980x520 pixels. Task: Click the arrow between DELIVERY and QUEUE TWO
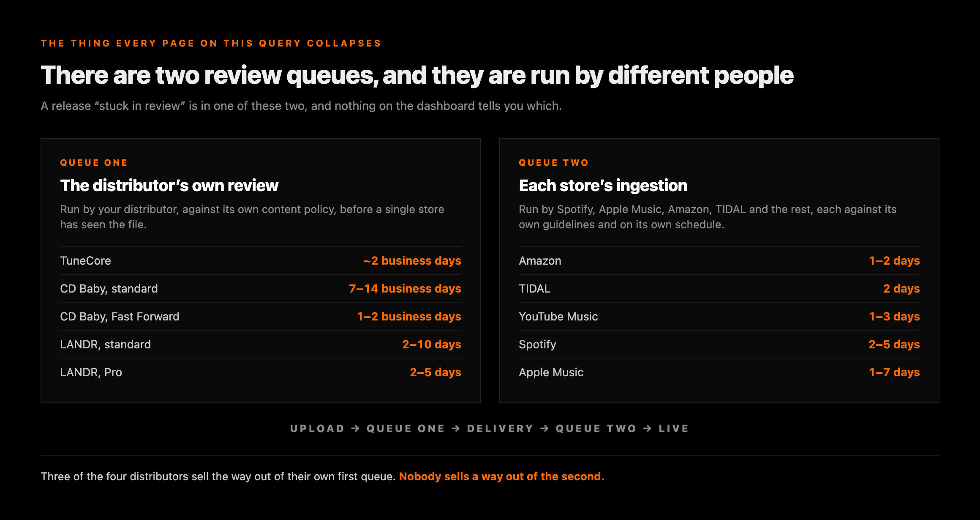point(545,429)
